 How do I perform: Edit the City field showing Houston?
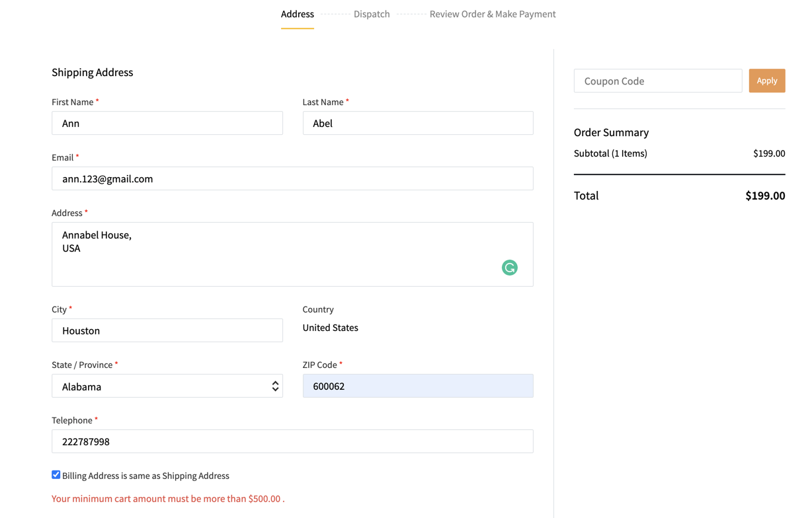coord(167,330)
